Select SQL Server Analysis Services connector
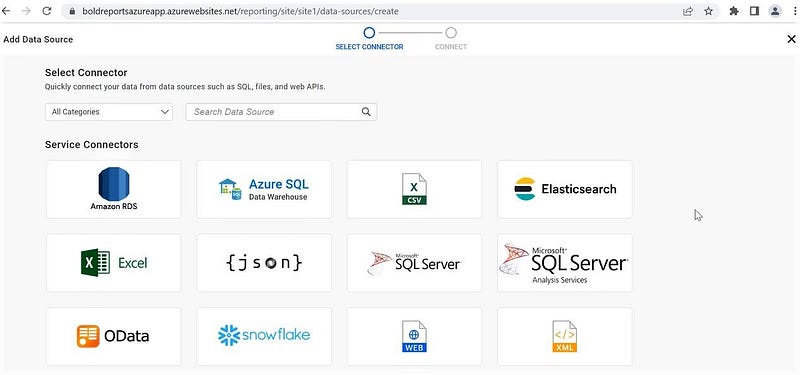 tap(565, 263)
